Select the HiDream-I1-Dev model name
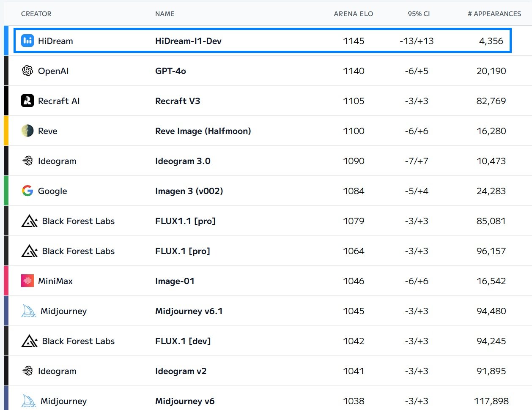This screenshot has height=410, width=532. pos(188,41)
